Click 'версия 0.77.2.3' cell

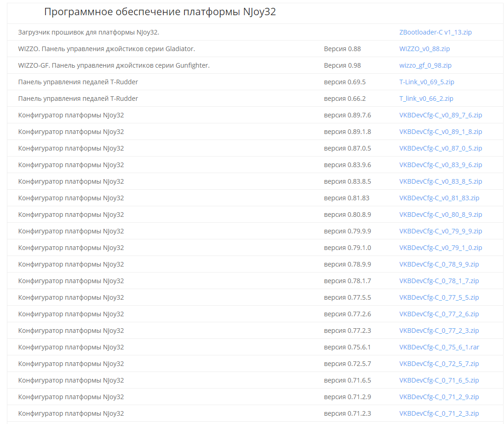(347, 331)
